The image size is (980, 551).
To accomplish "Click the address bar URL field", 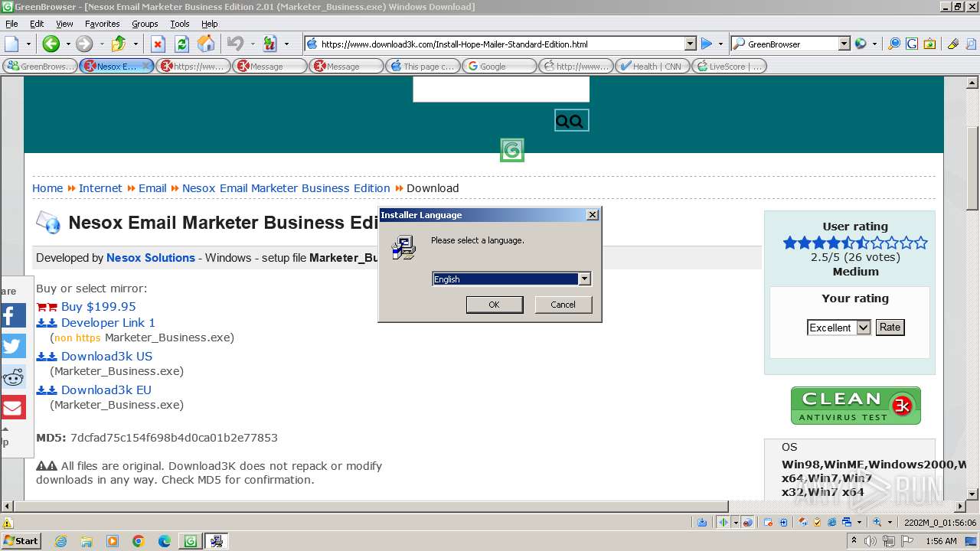I will click(x=501, y=44).
